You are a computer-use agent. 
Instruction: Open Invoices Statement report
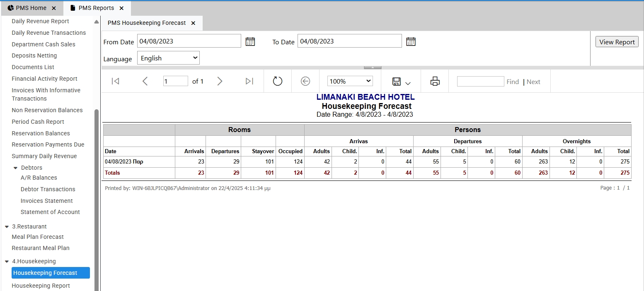47,201
